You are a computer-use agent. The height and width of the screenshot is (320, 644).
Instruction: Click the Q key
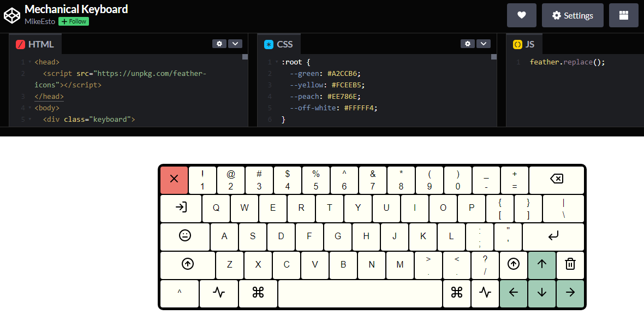[216, 208]
